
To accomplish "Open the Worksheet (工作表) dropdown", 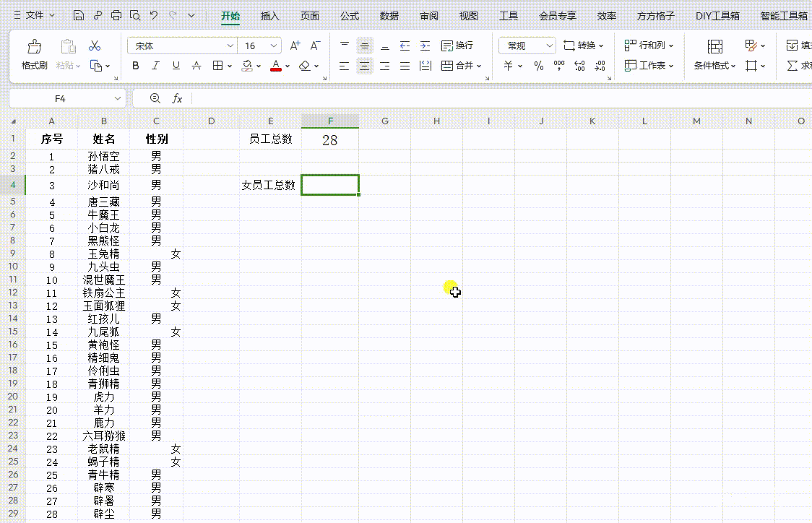I will (x=649, y=66).
